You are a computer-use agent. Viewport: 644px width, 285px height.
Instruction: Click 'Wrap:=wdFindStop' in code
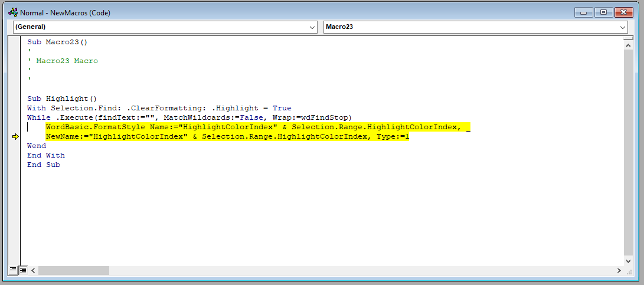click(309, 118)
